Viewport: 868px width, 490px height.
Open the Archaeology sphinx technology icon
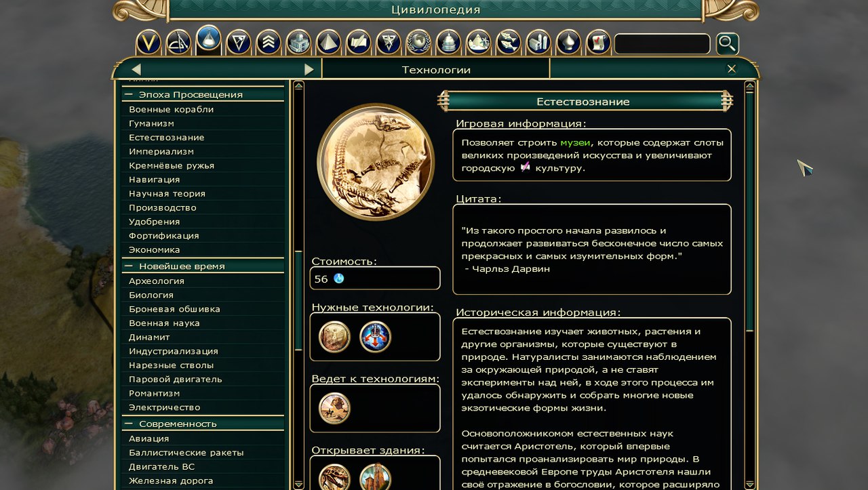click(334, 408)
